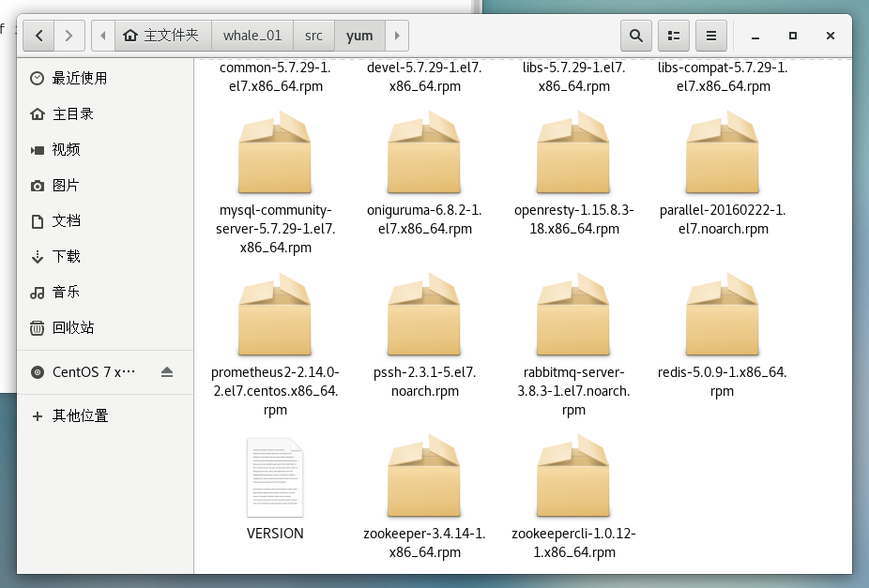Go back with the left arrow button
869x588 pixels.
[38, 36]
